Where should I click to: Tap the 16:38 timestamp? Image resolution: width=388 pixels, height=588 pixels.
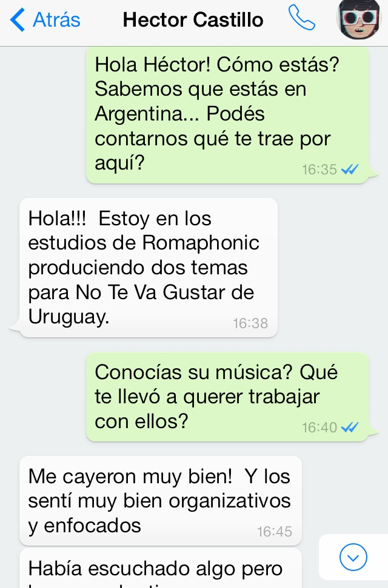[250, 323]
